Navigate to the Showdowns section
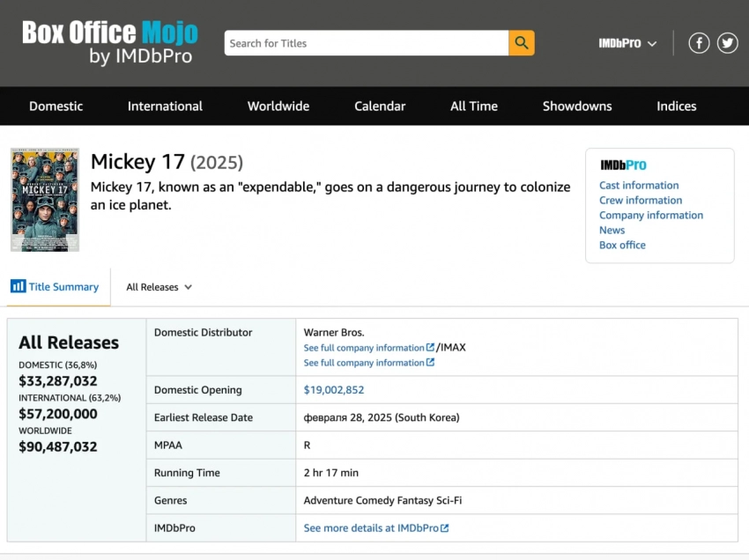Viewport: 749px width, 560px height. (577, 106)
